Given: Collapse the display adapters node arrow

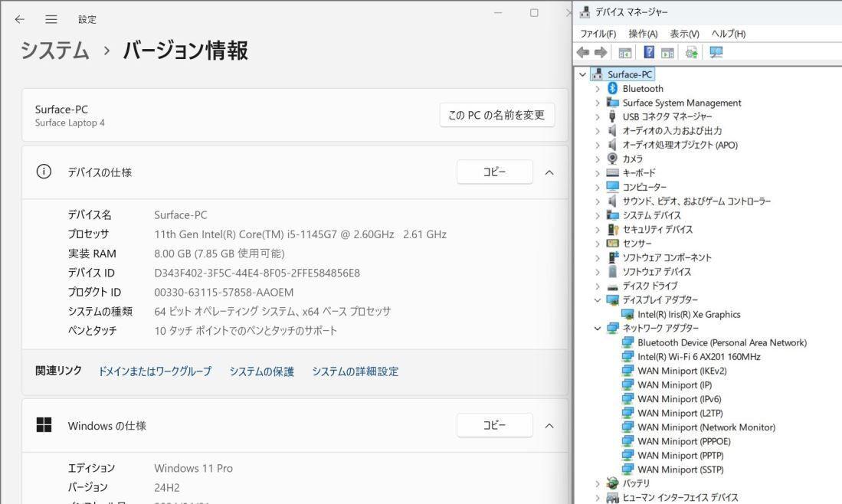Looking at the screenshot, I should (x=598, y=300).
